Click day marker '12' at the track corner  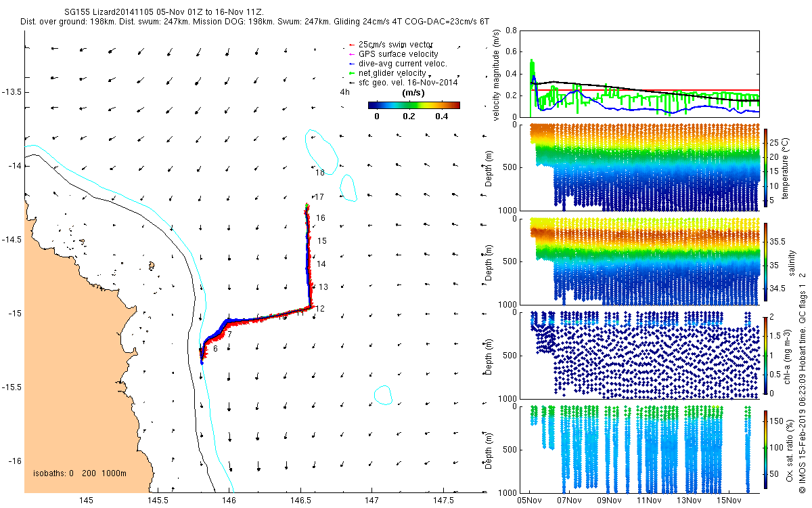pos(320,309)
